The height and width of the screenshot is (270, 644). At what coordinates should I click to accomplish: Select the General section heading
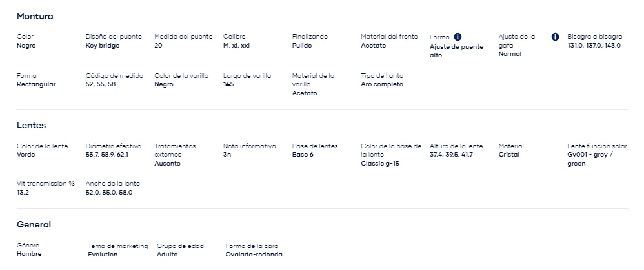tap(34, 224)
